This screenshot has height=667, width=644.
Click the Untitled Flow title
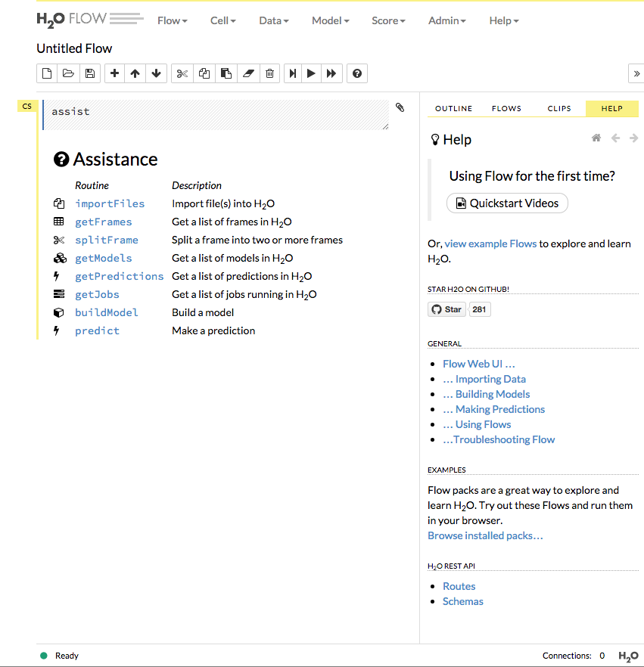coord(74,48)
